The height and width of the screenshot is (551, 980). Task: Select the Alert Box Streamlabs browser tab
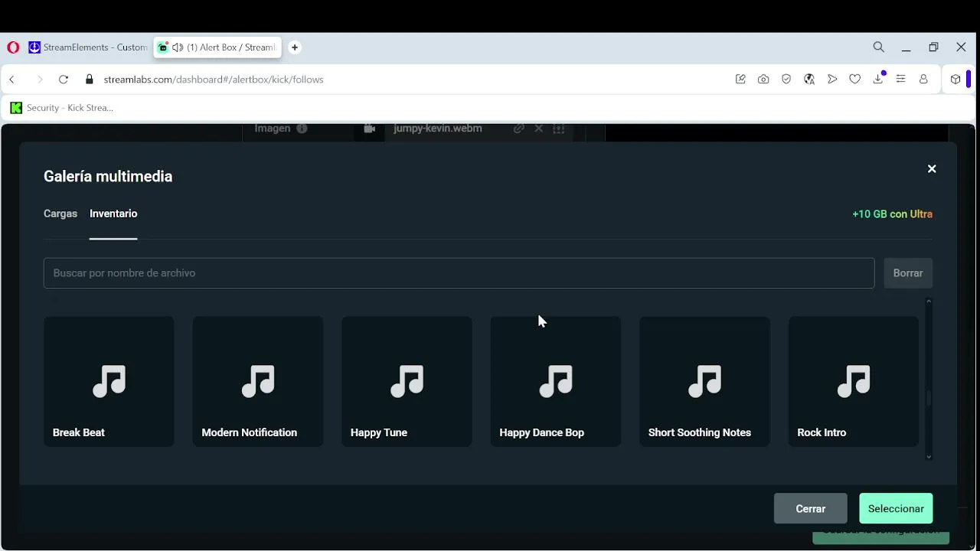click(x=217, y=47)
